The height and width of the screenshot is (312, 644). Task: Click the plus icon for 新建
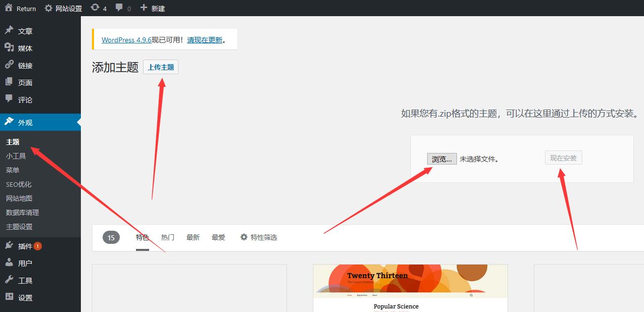(144, 8)
